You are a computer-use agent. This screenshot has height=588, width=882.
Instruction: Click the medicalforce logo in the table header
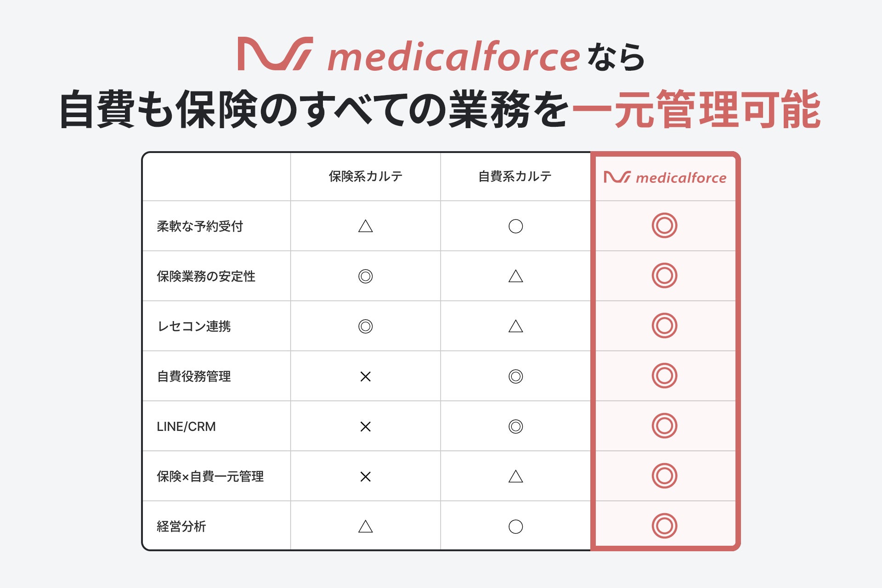(x=665, y=177)
